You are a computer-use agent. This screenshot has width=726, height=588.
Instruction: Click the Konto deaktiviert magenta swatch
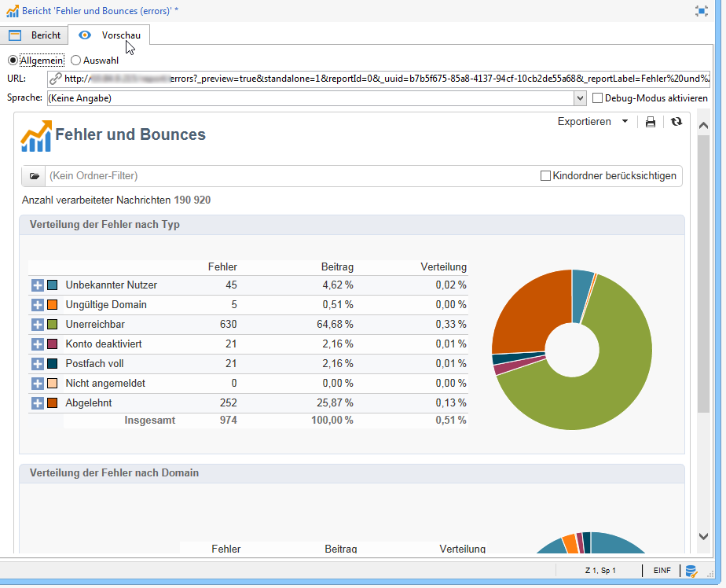click(53, 344)
